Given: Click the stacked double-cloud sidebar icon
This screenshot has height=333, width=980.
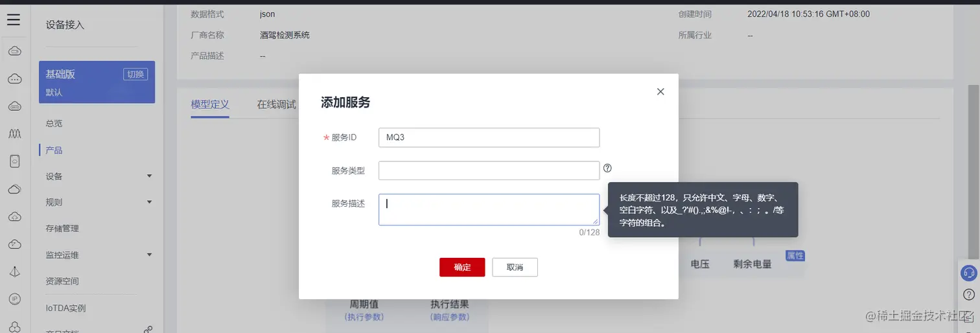Looking at the screenshot, I should pyautogui.click(x=14, y=189).
